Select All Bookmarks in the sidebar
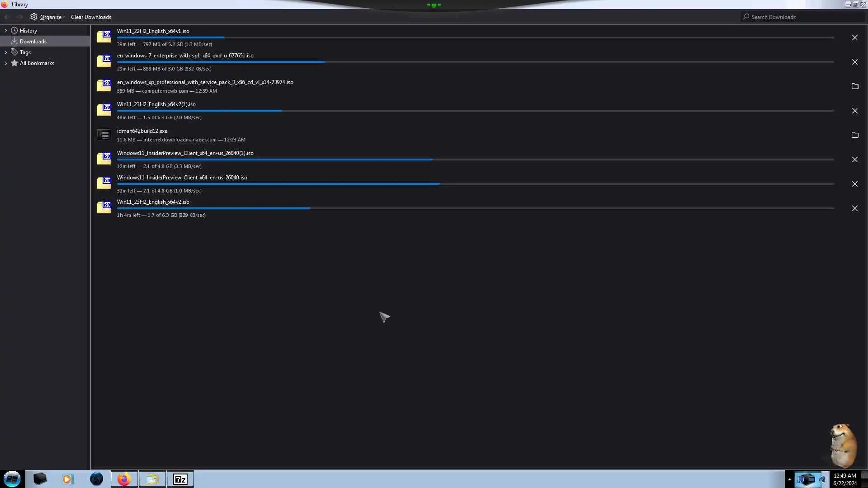This screenshot has width=868, height=488. coord(37,63)
